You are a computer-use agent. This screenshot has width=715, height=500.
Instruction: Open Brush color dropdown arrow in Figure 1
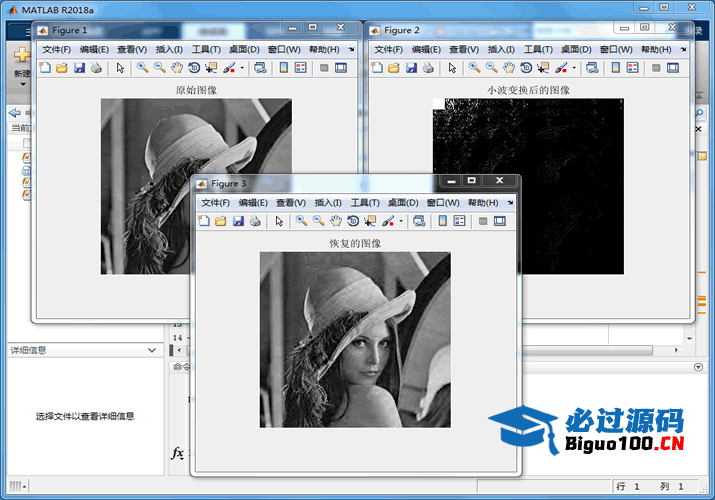(242, 68)
